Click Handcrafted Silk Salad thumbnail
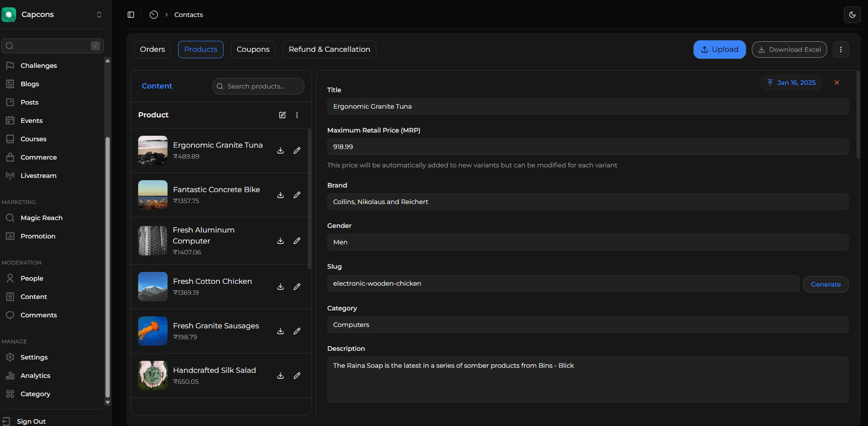Viewport: 868px width, 426px height. pyautogui.click(x=153, y=376)
